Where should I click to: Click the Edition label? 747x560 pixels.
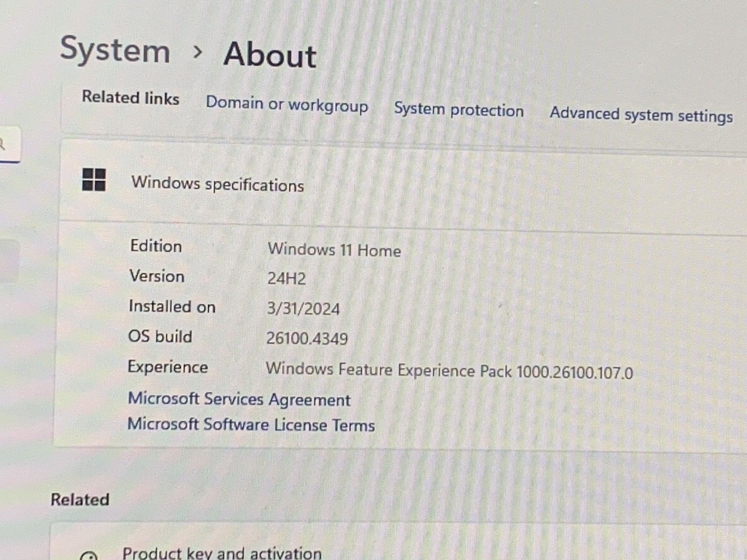click(156, 246)
